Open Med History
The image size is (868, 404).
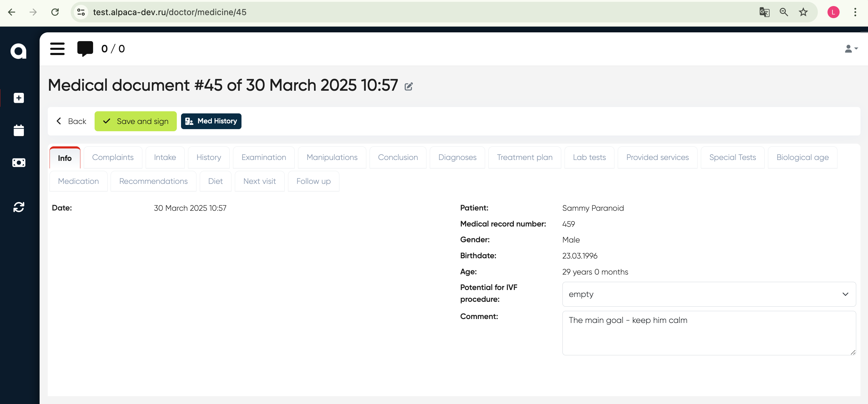click(x=211, y=121)
